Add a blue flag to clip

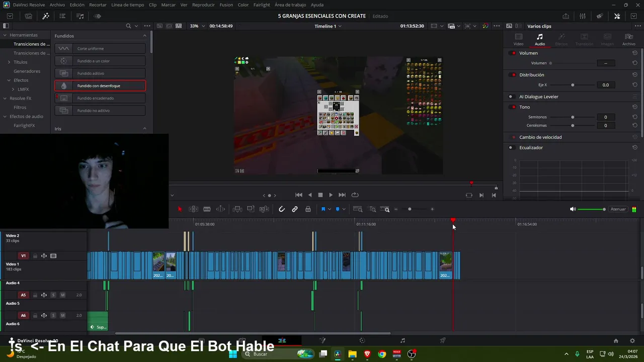click(x=323, y=209)
